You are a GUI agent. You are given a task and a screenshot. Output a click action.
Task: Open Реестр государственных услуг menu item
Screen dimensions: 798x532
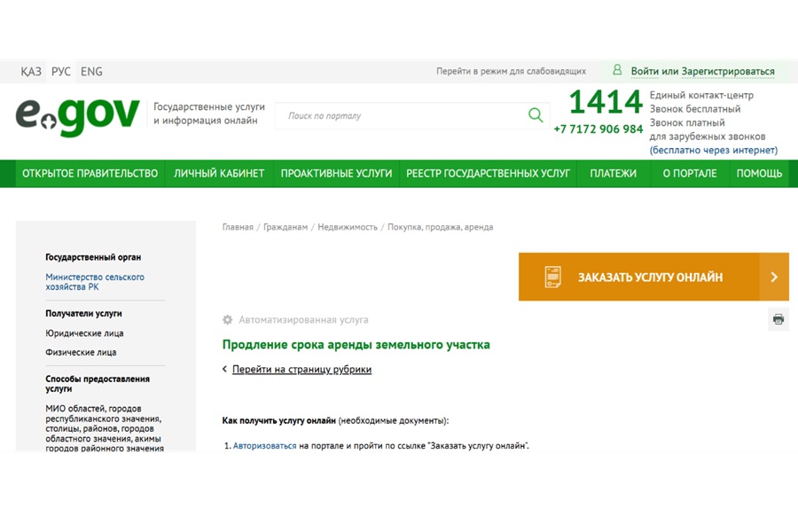488,174
